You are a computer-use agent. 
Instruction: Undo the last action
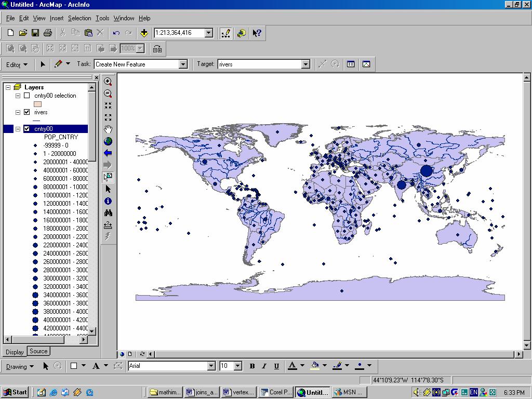pyautogui.click(x=116, y=33)
